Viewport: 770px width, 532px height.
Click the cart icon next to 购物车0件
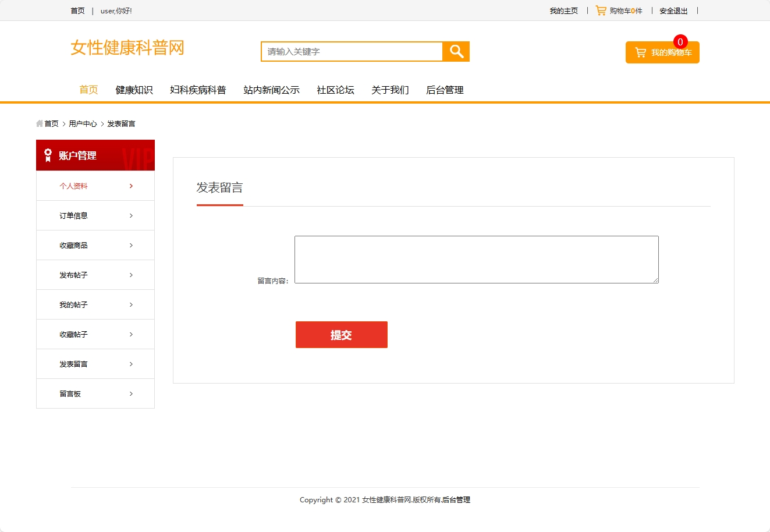point(600,10)
